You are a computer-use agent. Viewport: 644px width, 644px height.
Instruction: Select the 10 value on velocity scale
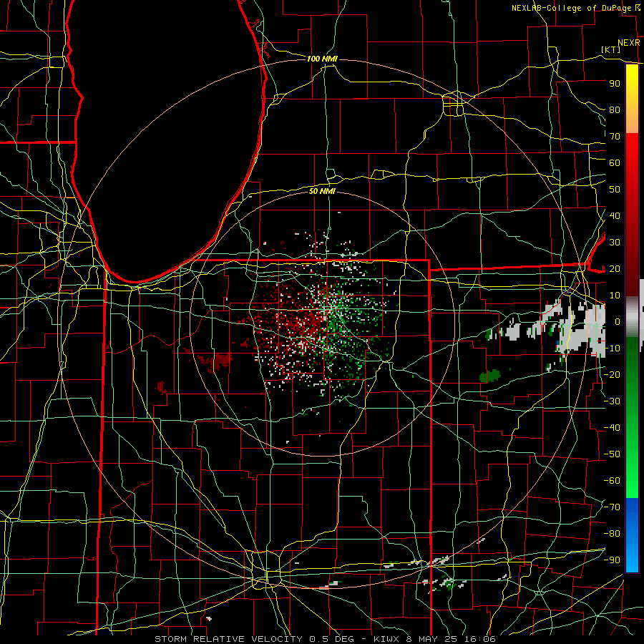pyautogui.click(x=615, y=296)
